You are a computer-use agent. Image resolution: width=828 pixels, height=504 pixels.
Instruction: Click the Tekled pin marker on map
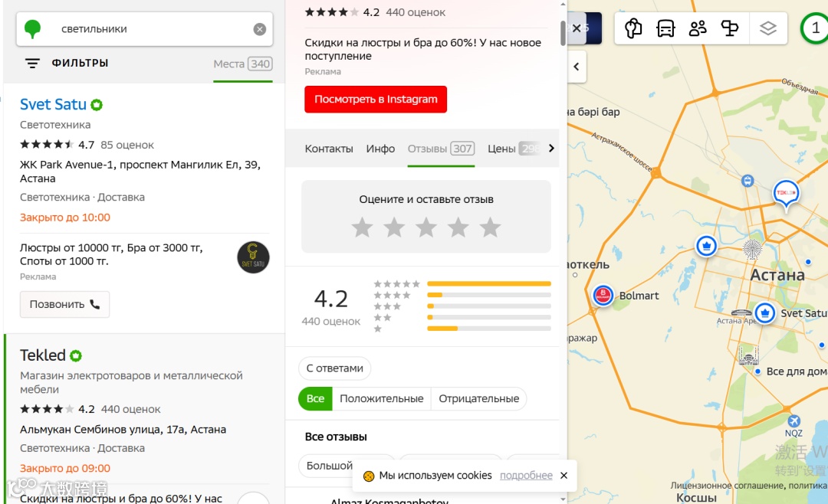coord(786,194)
